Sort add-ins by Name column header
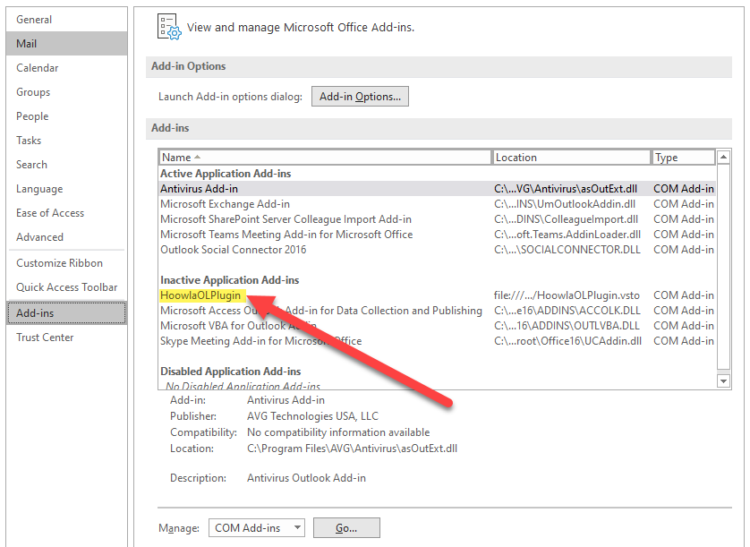 324,157
